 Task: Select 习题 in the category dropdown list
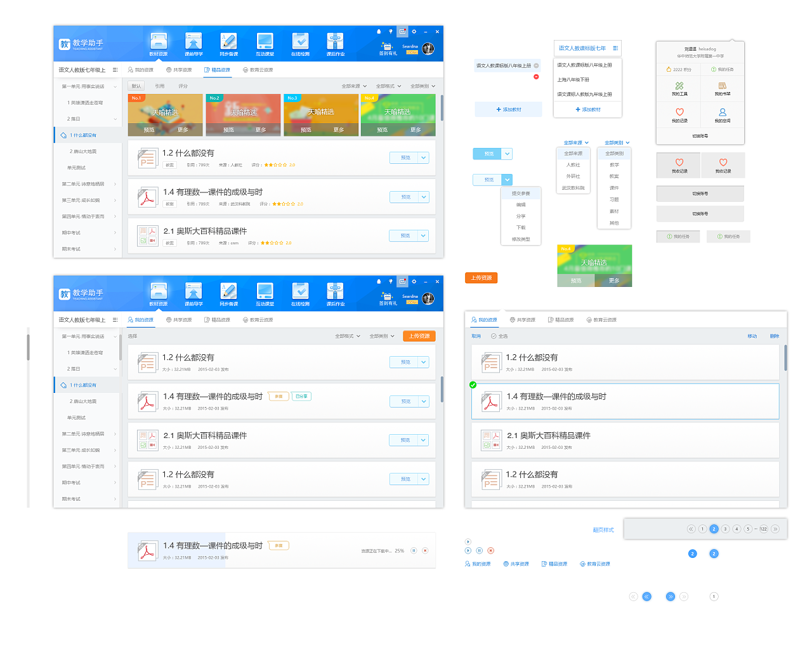click(x=614, y=199)
